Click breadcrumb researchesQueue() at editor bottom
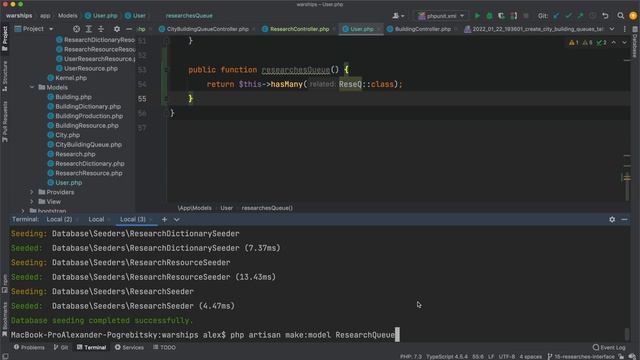Viewport: 640px width, 360px height. point(267,208)
